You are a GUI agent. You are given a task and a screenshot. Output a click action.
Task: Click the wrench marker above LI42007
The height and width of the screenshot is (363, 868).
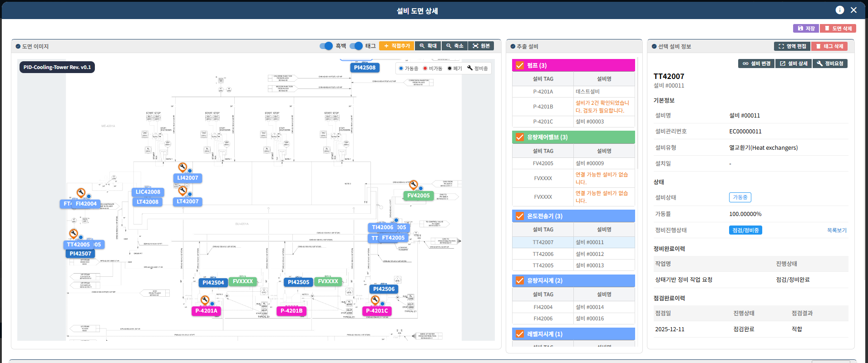coord(182,167)
